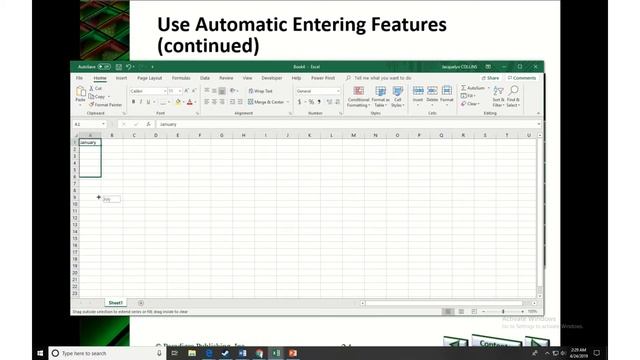The height and width of the screenshot is (360, 640).
Task: Open the font name dropdown
Action: point(165,91)
